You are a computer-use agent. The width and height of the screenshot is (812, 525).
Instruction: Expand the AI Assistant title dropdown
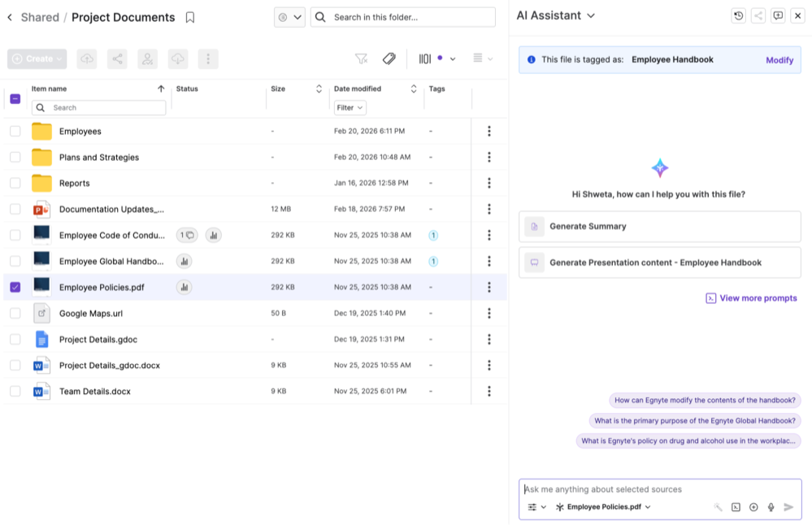point(591,15)
